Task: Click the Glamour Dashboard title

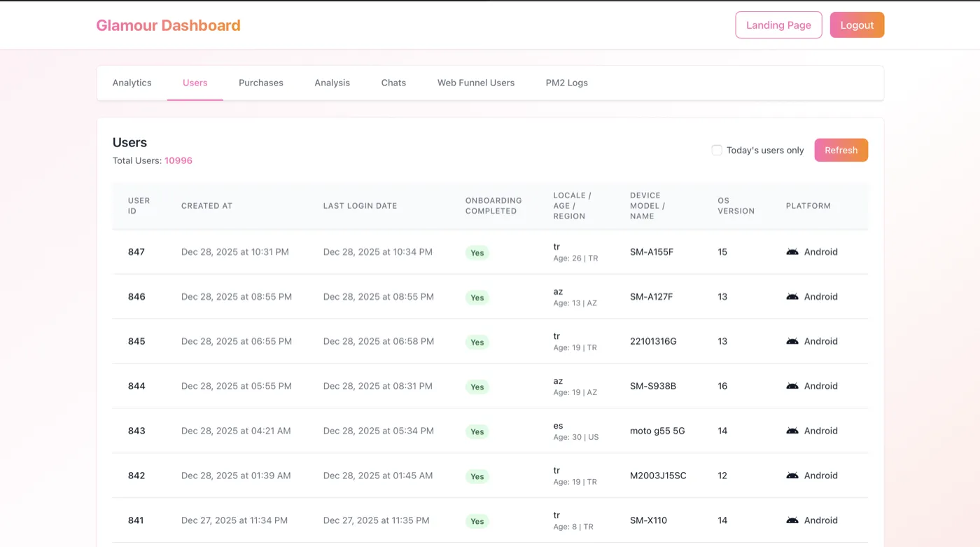Action: (x=168, y=25)
